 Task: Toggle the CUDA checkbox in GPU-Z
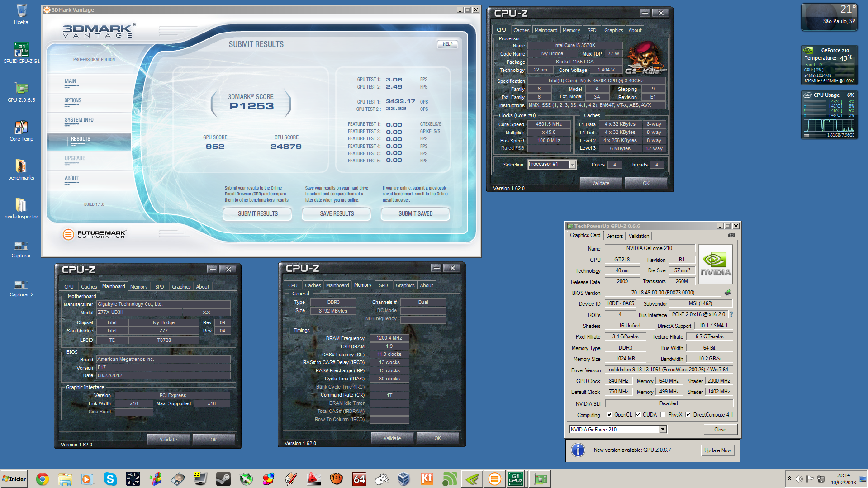point(638,415)
